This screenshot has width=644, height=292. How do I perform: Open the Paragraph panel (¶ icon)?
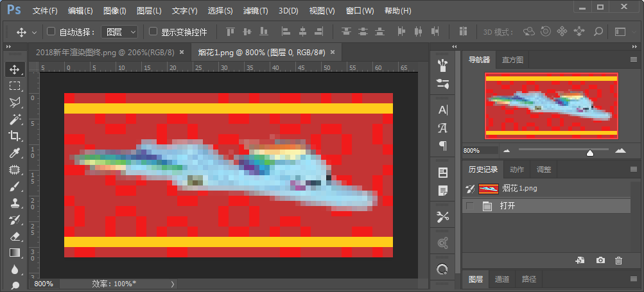tap(443, 146)
